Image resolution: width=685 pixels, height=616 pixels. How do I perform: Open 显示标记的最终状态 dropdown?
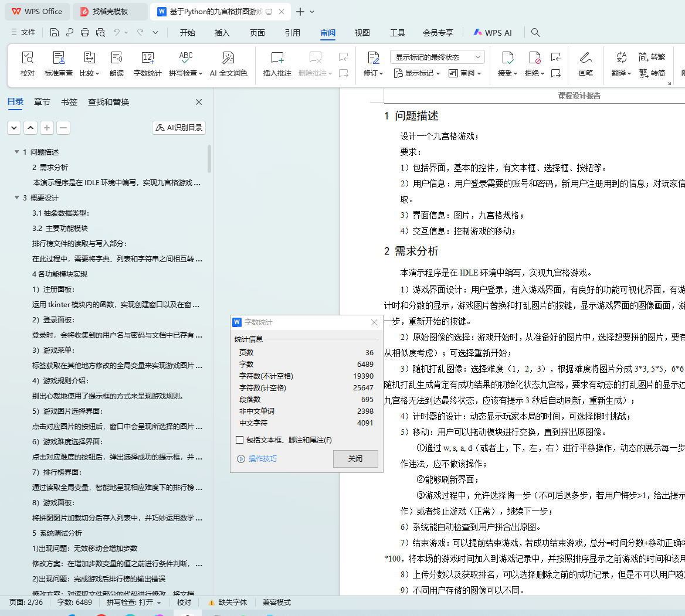click(x=438, y=57)
